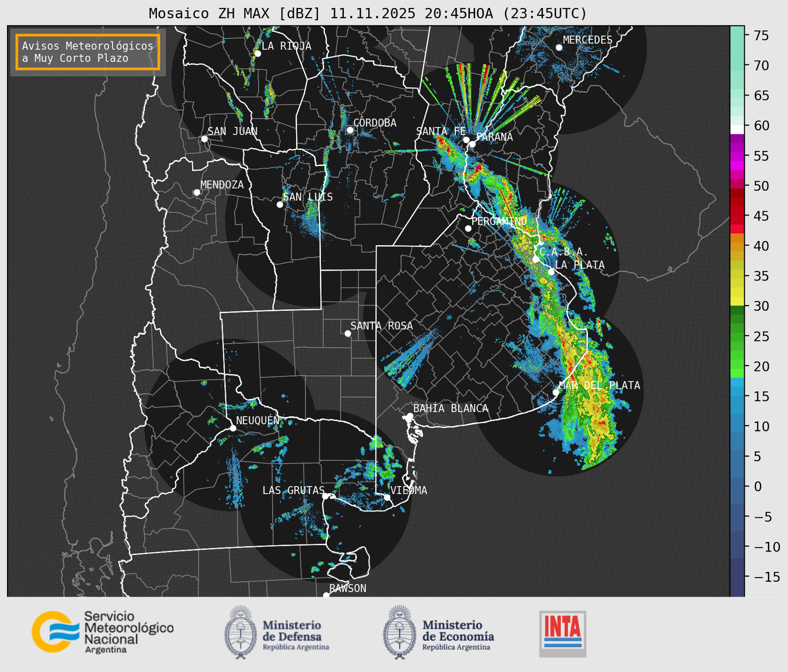
Task: Click the Bahía Blanca city marker dot
Action: pos(410,416)
